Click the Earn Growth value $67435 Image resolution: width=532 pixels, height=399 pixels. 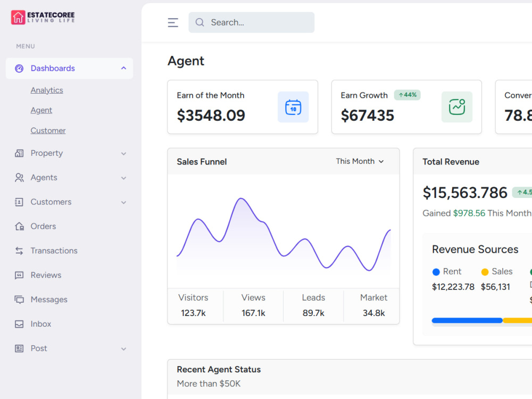click(x=368, y=115)
